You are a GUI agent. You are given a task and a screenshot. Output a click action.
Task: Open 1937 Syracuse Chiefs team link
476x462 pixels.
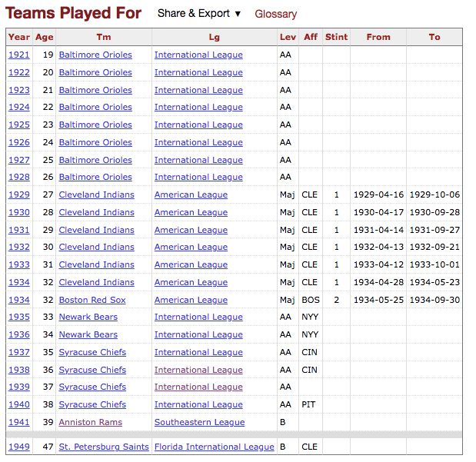pos(92,352)
